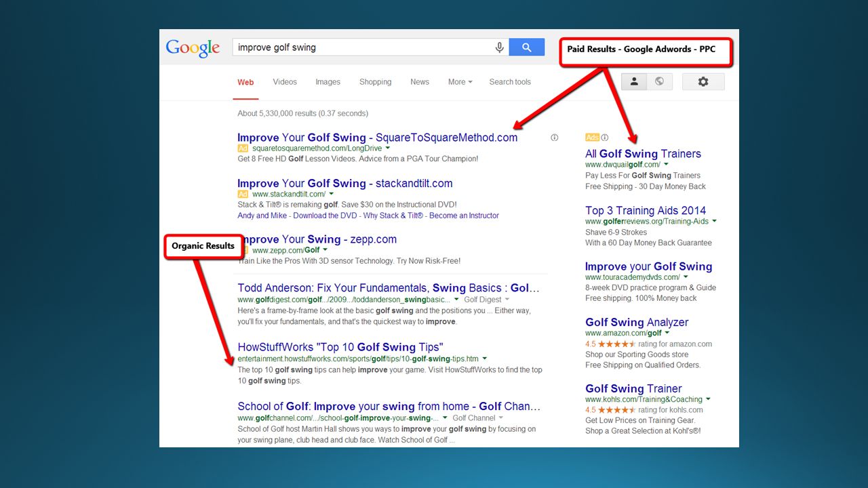
Task: Click '8-week DVD practice program & Guide' text
Action: [651, 287]
